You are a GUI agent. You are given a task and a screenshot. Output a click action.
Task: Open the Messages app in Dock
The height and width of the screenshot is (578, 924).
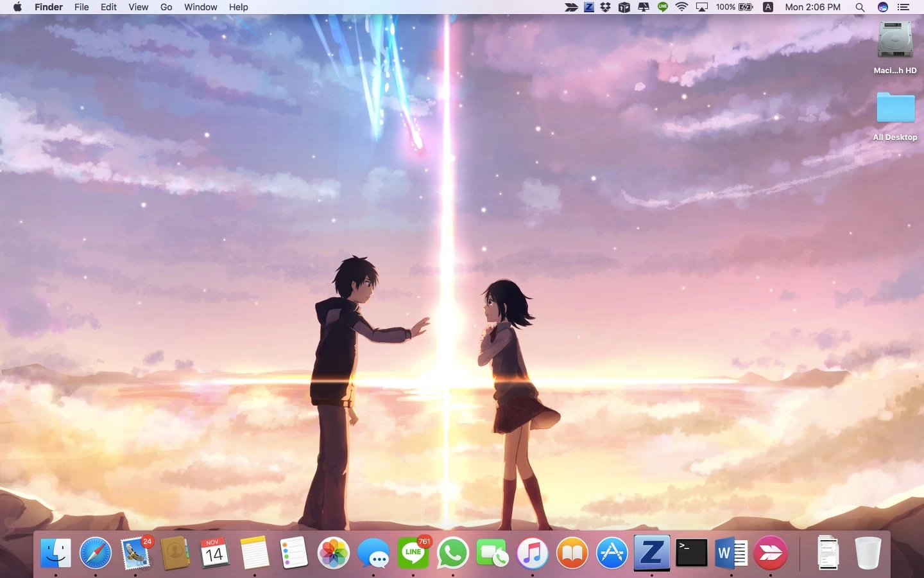coord(373,553)
